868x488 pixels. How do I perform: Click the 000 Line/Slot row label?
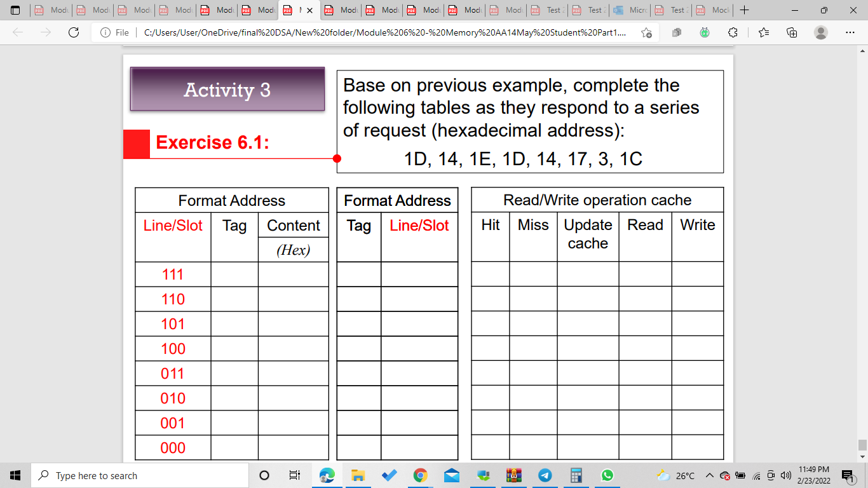[x=173, y=448]
